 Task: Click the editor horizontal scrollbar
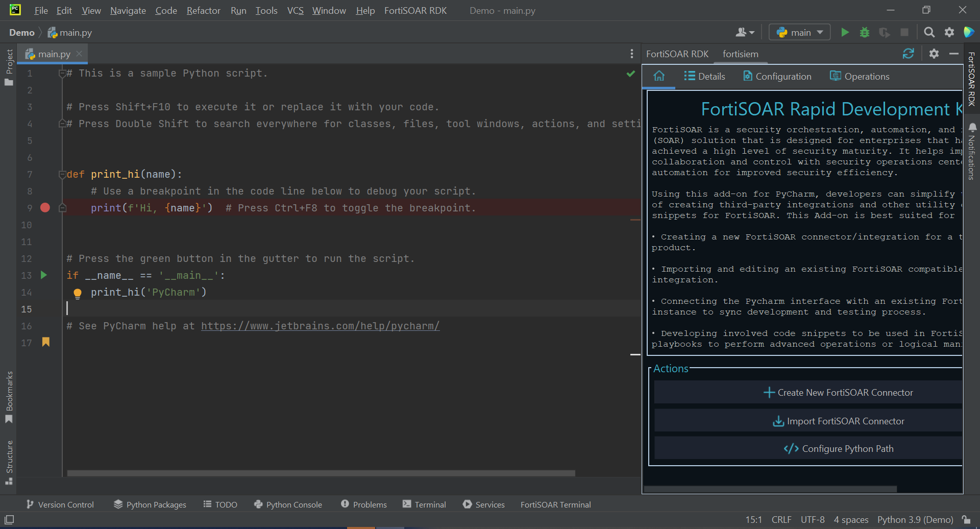pos(321,473)
